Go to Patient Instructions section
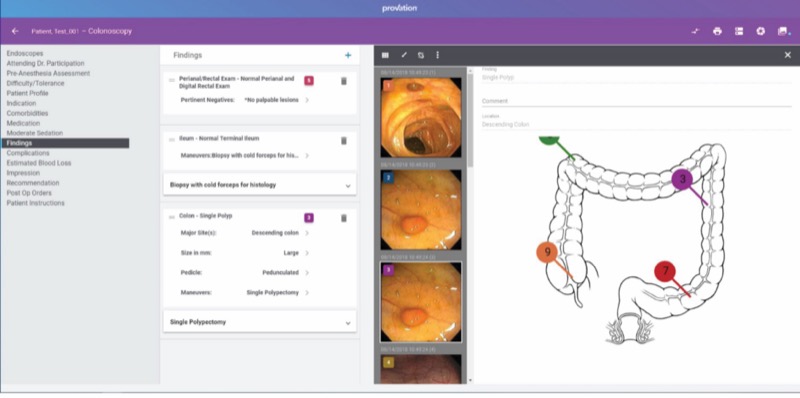 click(35, 203)
